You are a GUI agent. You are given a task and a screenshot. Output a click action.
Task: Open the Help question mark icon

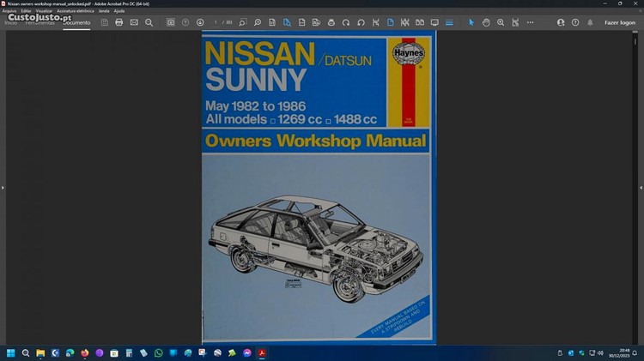575,22
